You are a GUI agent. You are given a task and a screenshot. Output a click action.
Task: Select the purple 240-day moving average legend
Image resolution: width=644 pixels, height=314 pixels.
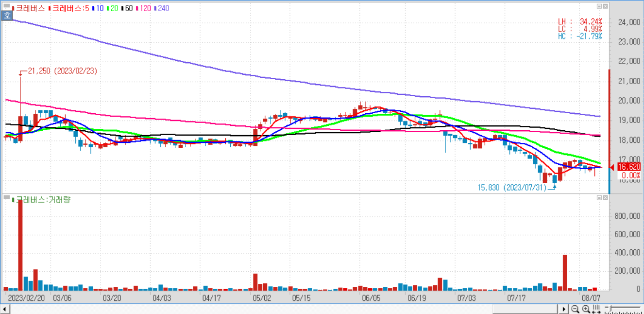(x=162, y=8)
